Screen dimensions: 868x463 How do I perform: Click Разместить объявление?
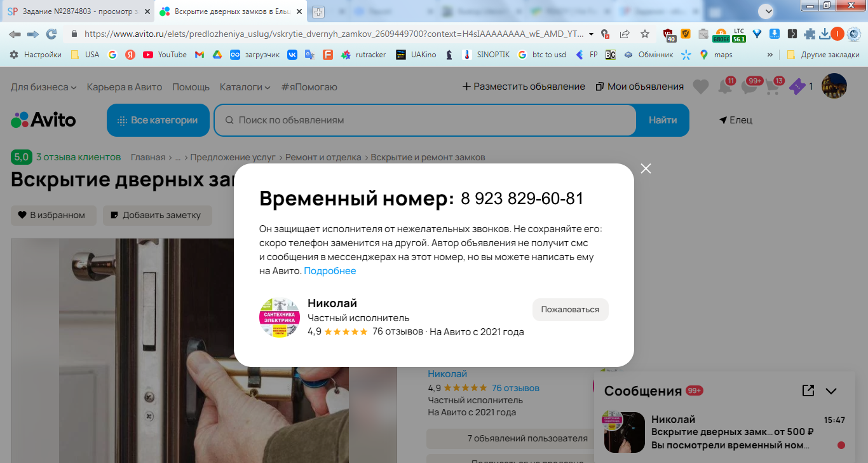(524, 86)
